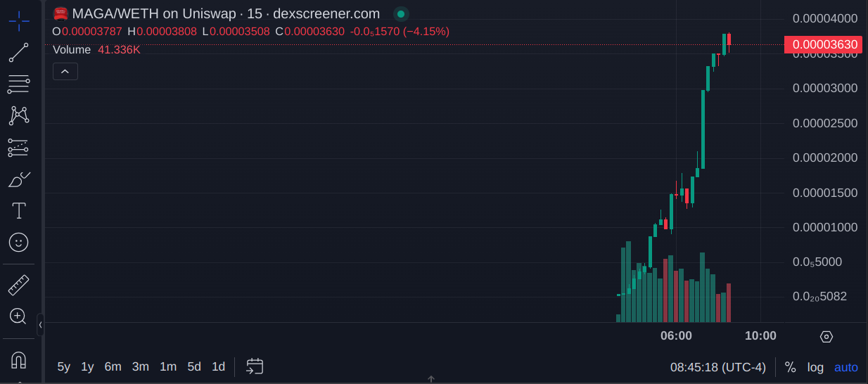This screenshot has height=384, width=868.
Task: Toggle auto scale mode
Action: click(x=846, y=367)
